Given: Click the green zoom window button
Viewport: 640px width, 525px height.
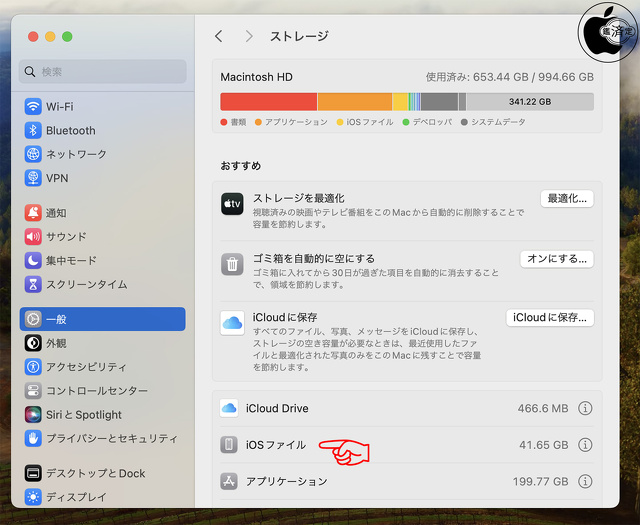Looking at the screenshot, I should point(67,37).
